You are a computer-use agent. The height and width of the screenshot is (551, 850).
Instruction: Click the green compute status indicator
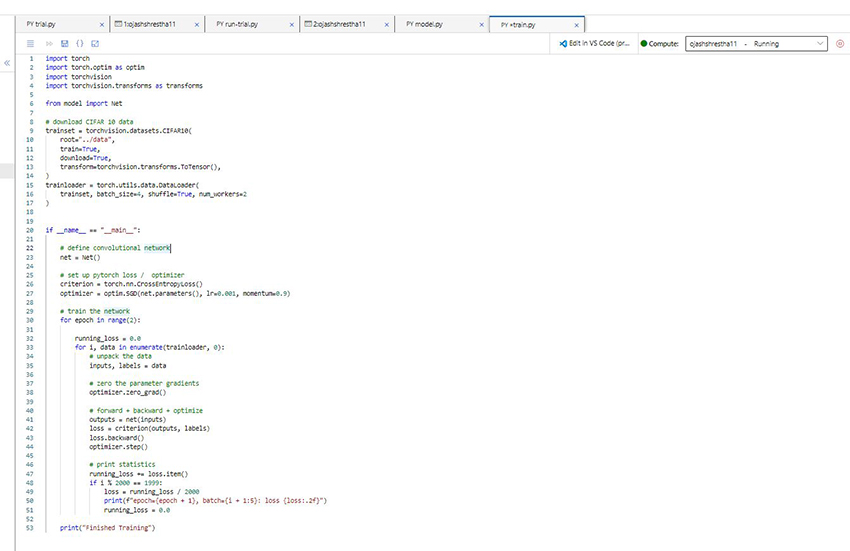pyautogui.click(x=644, y=44)
